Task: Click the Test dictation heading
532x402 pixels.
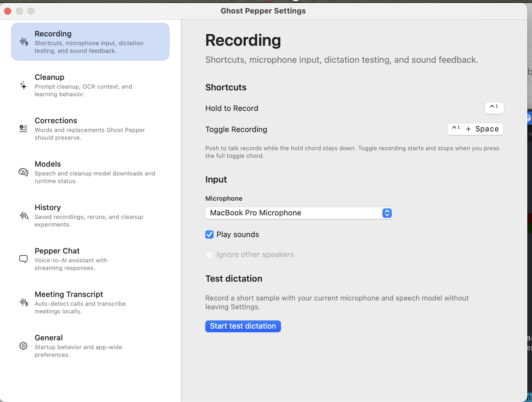Action: click(234, 278)
